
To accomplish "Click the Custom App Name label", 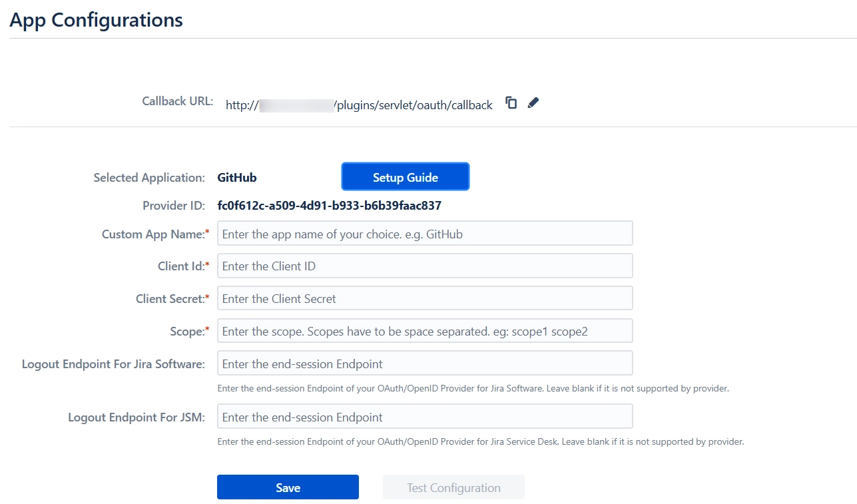I will point(155,234).
